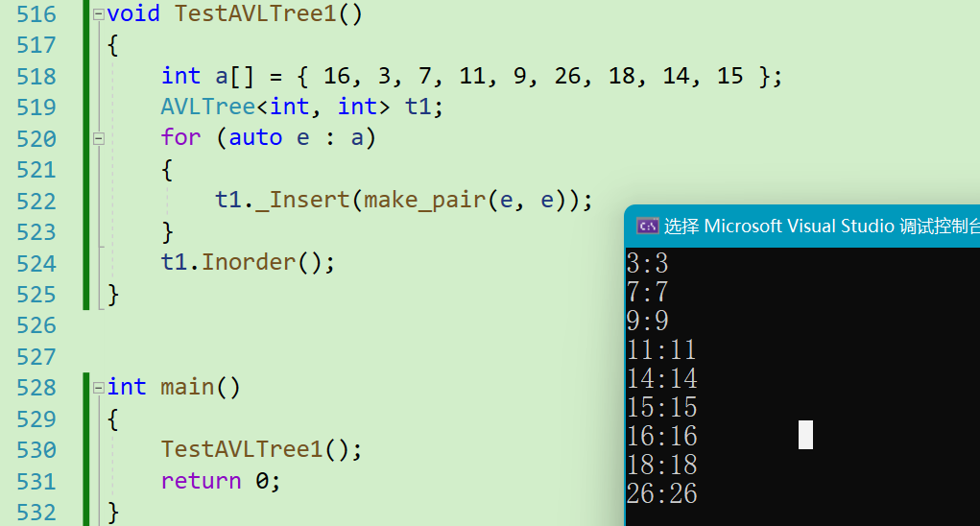
Task: Click the console output line 26:26
Action: [661, 494]
